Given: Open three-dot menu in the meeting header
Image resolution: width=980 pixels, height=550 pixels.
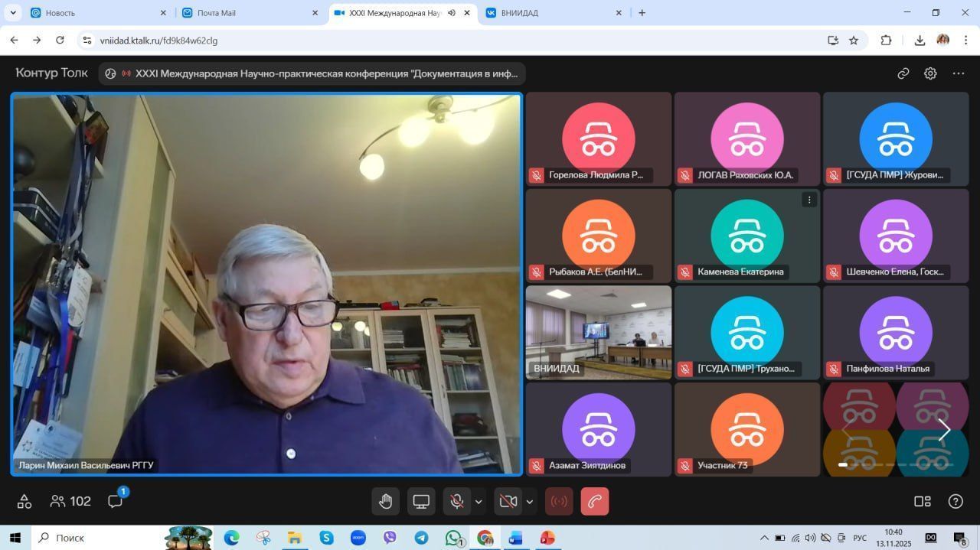Looking at the screenshot, I should pos(959,73).
